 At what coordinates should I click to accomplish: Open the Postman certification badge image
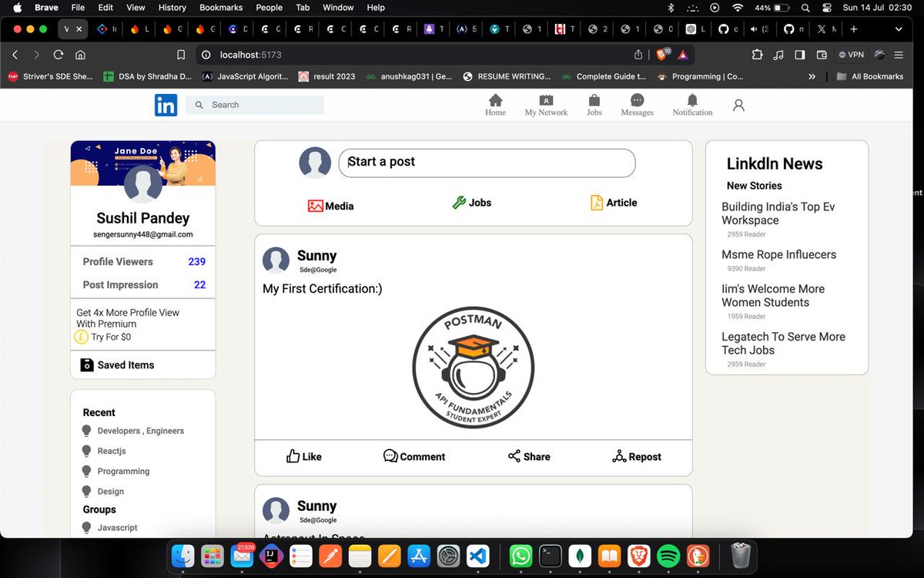(473, 367)
